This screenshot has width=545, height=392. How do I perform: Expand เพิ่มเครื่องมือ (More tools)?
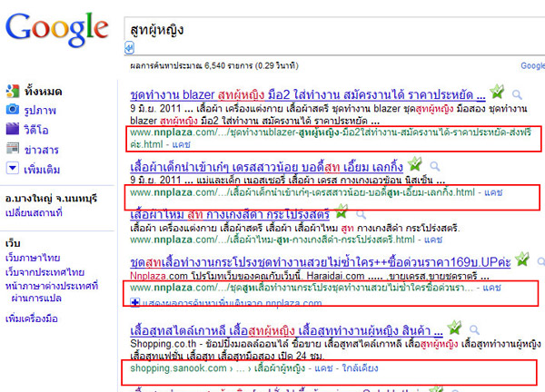pos(32,318)
